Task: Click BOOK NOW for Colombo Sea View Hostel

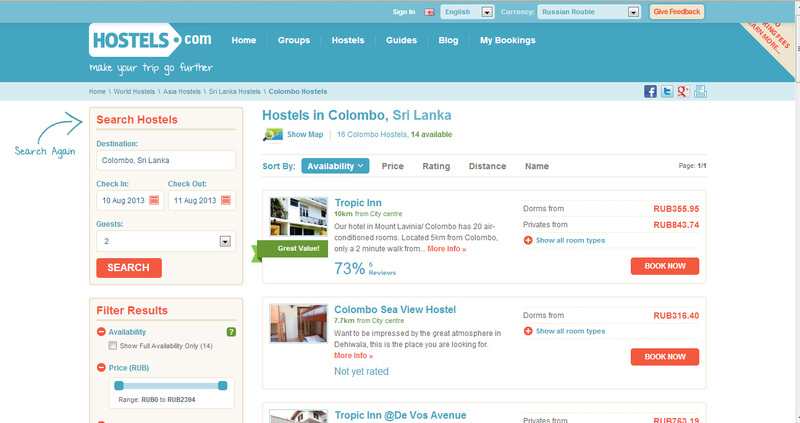Action: coord(665,357)
